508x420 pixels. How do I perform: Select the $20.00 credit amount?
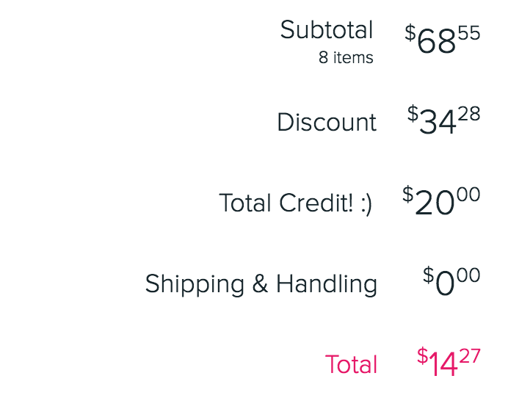click(441, 200)
